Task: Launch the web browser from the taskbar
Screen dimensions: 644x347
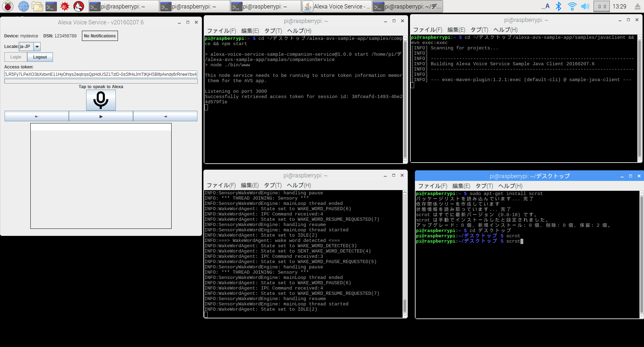Action: [x=23, y=6]
